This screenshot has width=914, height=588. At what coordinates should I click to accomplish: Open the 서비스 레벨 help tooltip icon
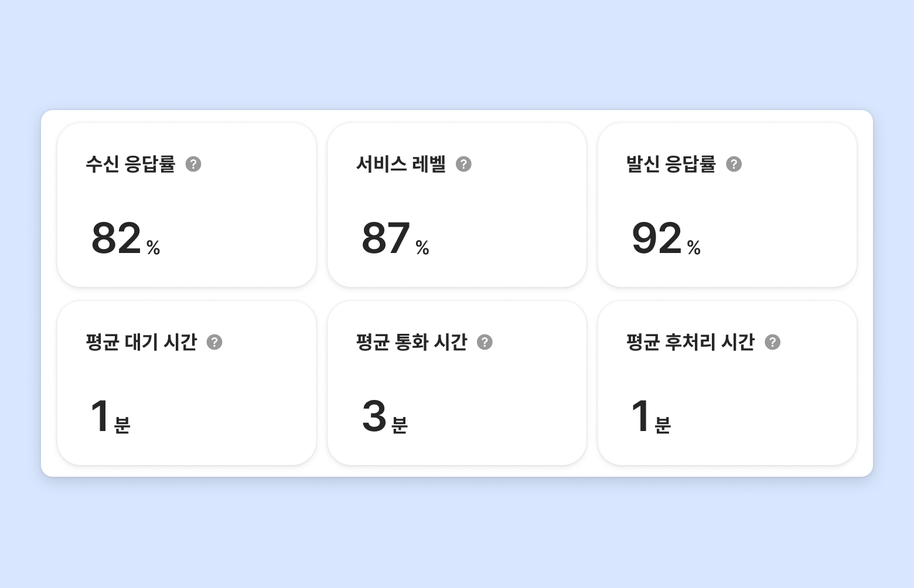463,164
